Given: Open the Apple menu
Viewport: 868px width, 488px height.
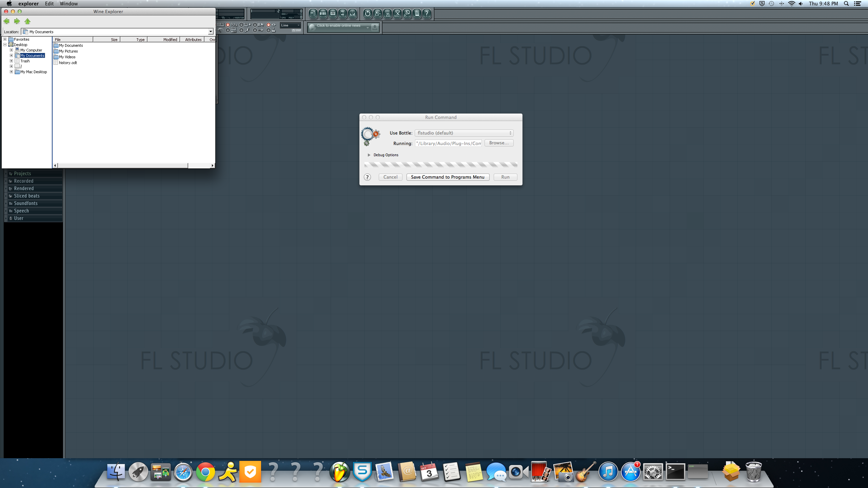Looking at the screenshot, I should pos(9,4).
